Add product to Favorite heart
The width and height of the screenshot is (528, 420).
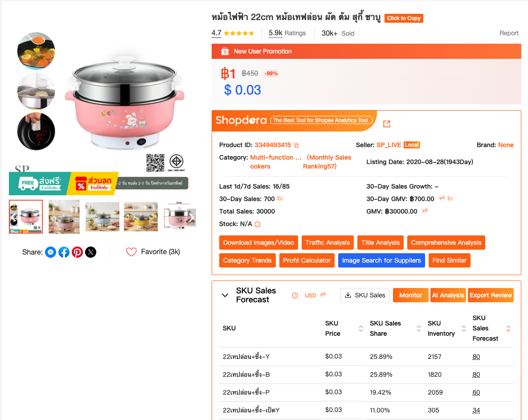tap(131, 252)
